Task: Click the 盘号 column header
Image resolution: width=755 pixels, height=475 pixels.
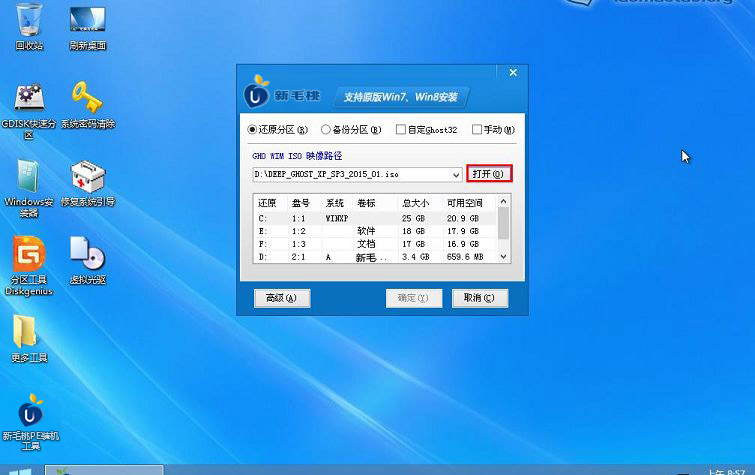Action: 304,203
